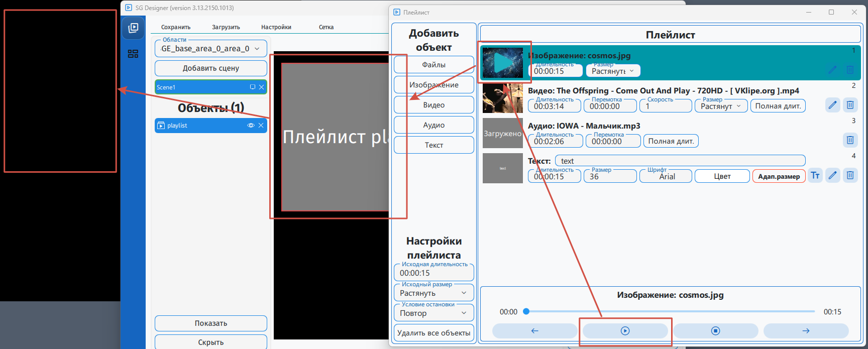Screen dimensions: 868x349
Task: Open the grid layout sidebar icon
Action: point(133,54)
